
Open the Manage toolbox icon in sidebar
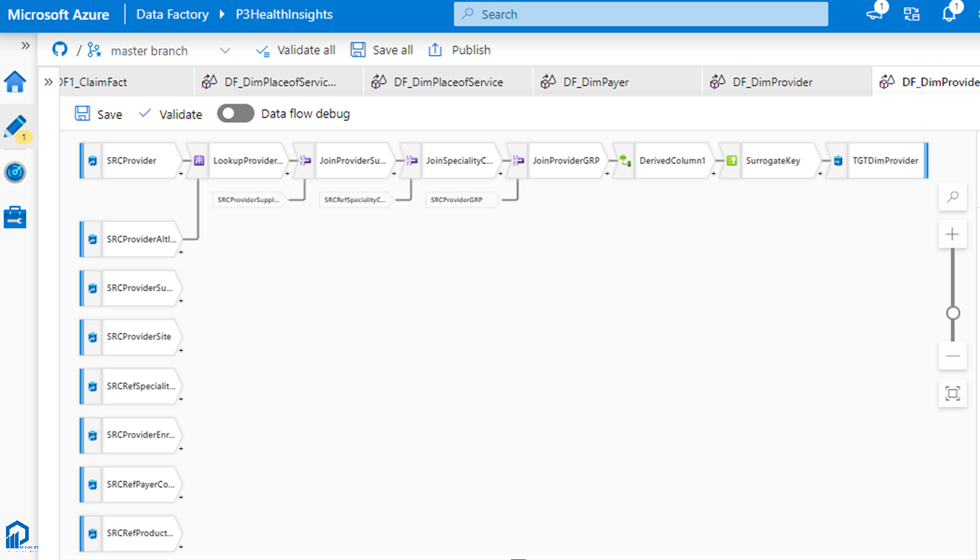tap(15, 217)
